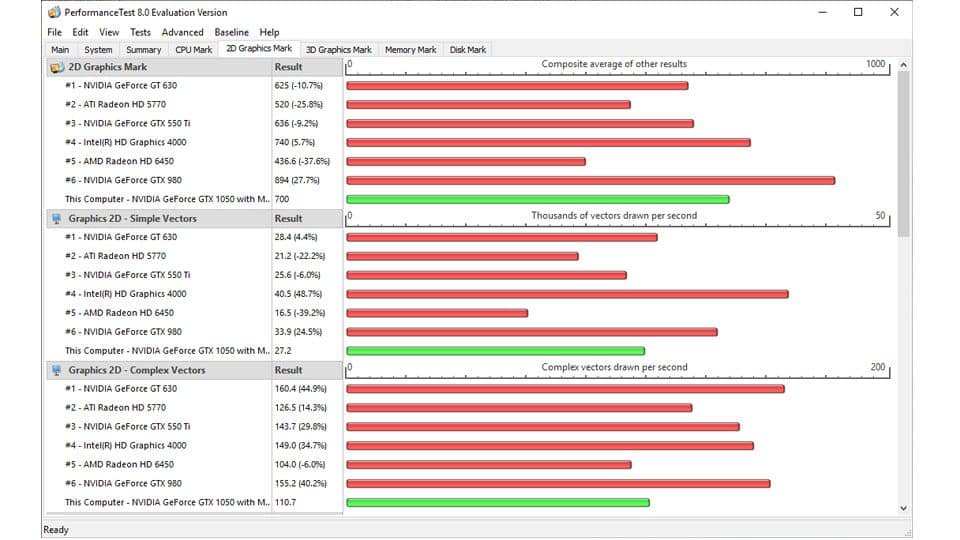Click the green This Computer bar scoring 110.7

(498, 503)
